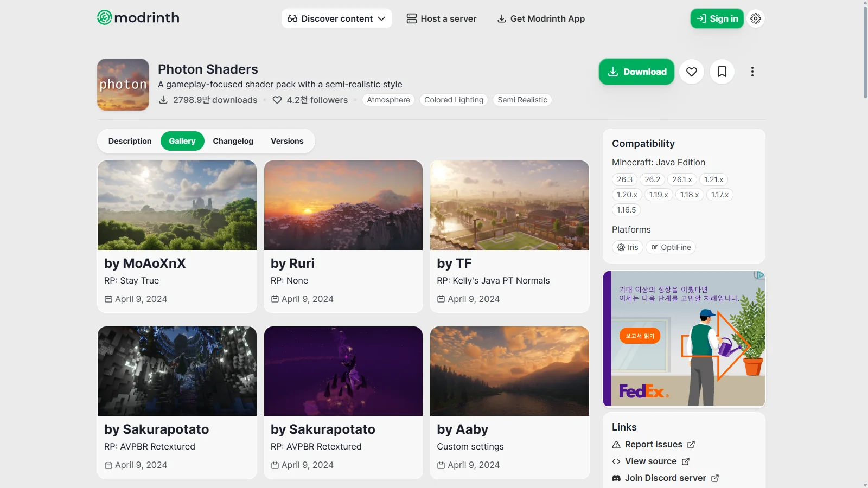Open the gallery image by Aaby
This screenshot has height=488, width=868.
tap(509, 371)
